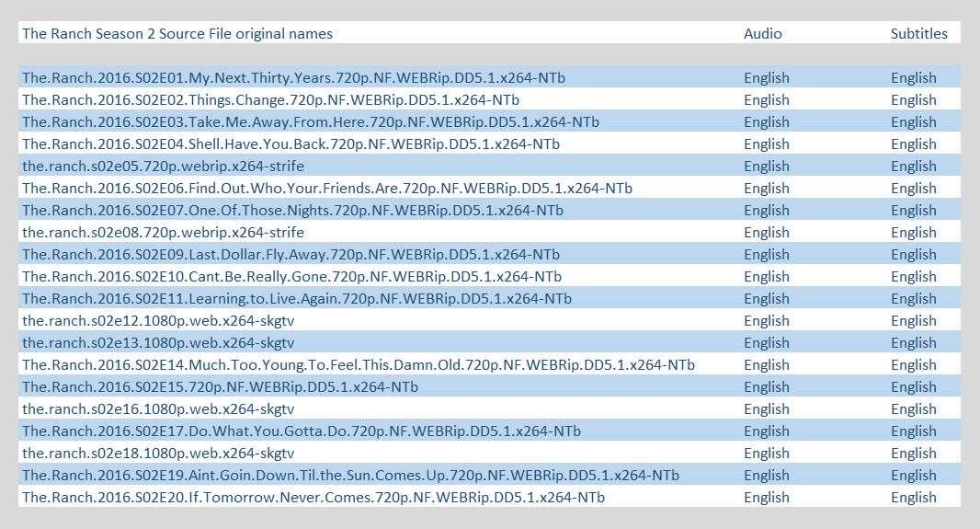The image size is (980, 529).
Task: Click the Subtitles value for S02E19
Action: tap(913, 476)
